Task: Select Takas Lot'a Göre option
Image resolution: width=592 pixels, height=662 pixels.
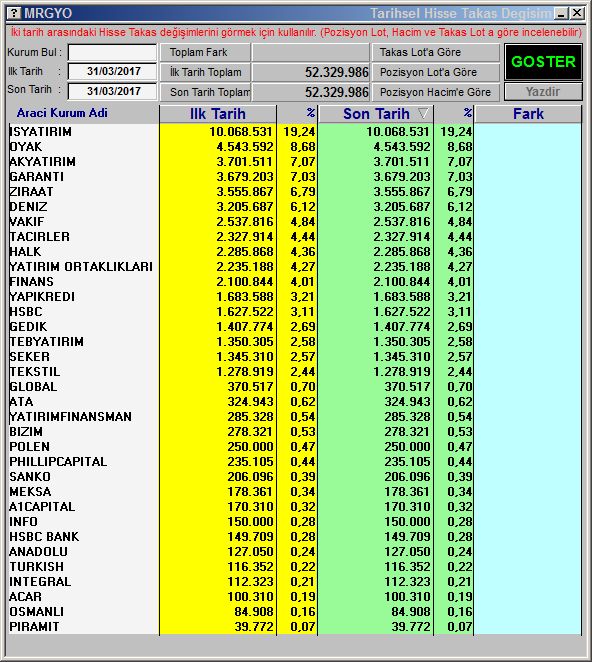Action: [436, 52]
